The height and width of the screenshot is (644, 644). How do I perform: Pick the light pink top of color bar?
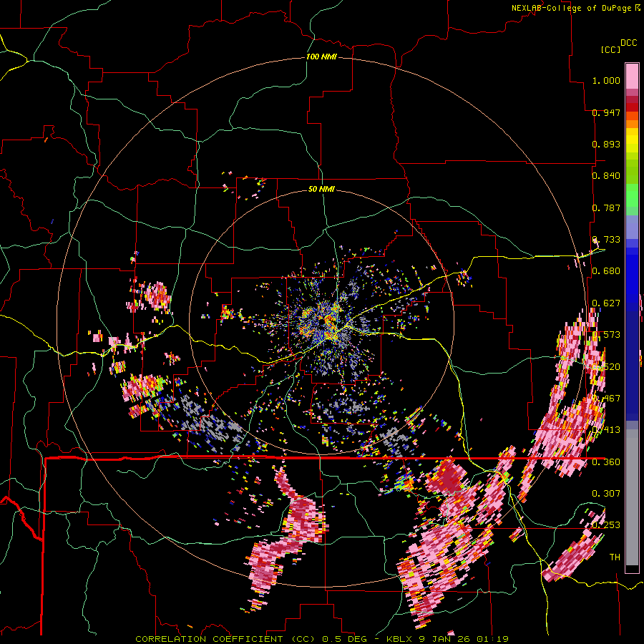pos(632,76)
